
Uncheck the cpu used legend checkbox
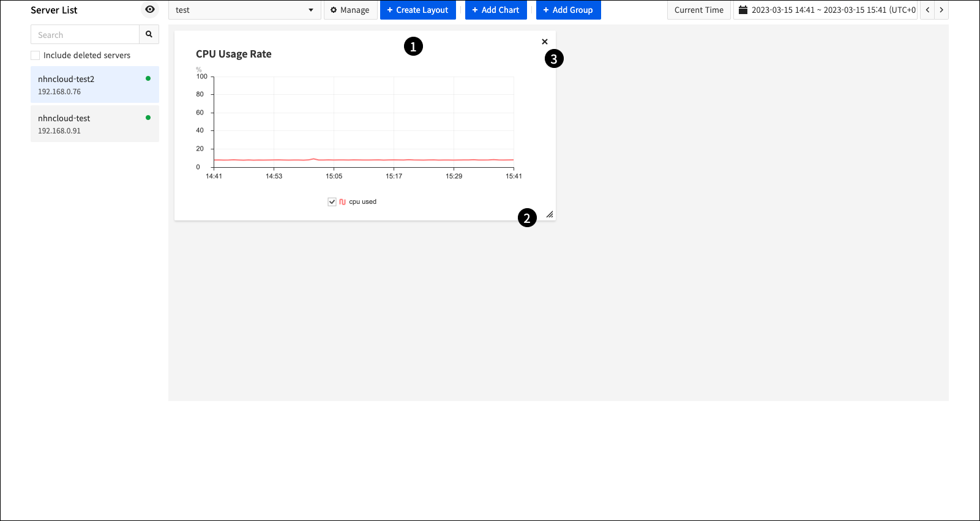tap(332, 201)
